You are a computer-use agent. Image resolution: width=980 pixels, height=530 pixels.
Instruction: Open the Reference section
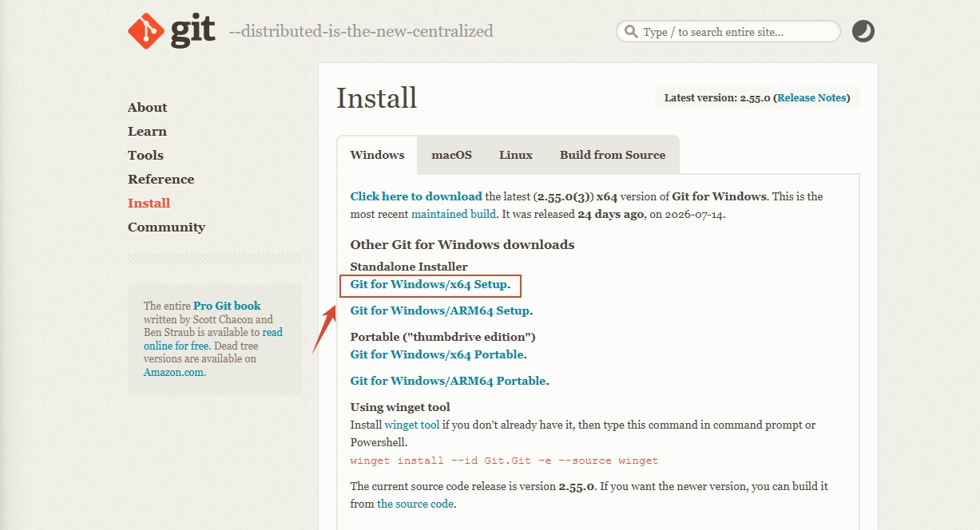(x=161, y=179)
